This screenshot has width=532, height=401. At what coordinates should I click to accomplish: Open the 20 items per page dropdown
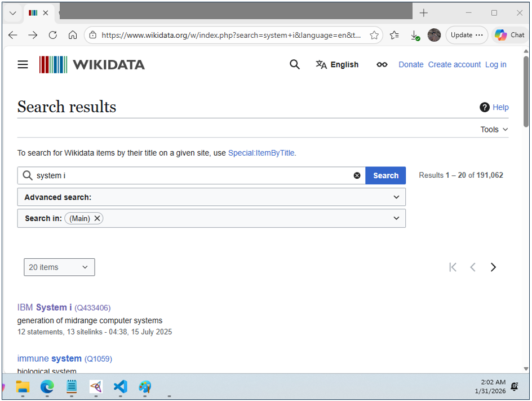point(59,267)
